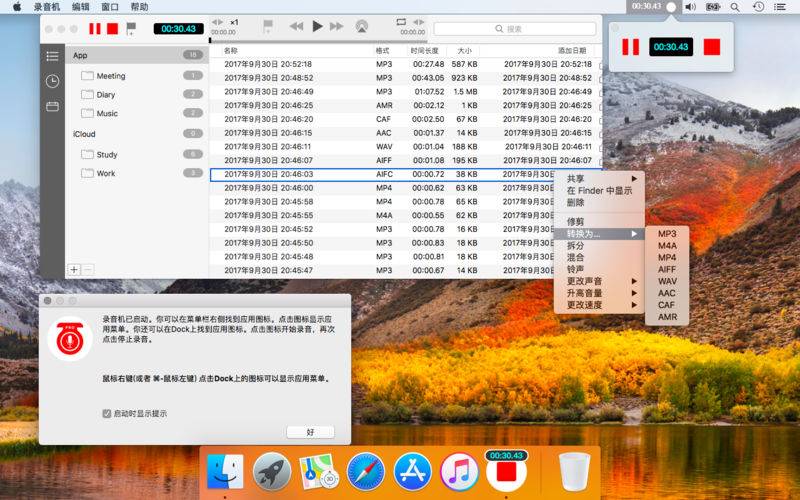Image resolution: width=800 pixels, height=500 pixels.
Task: Open the '帮助' menu in menu bar
Action: (x=139, y=6)
